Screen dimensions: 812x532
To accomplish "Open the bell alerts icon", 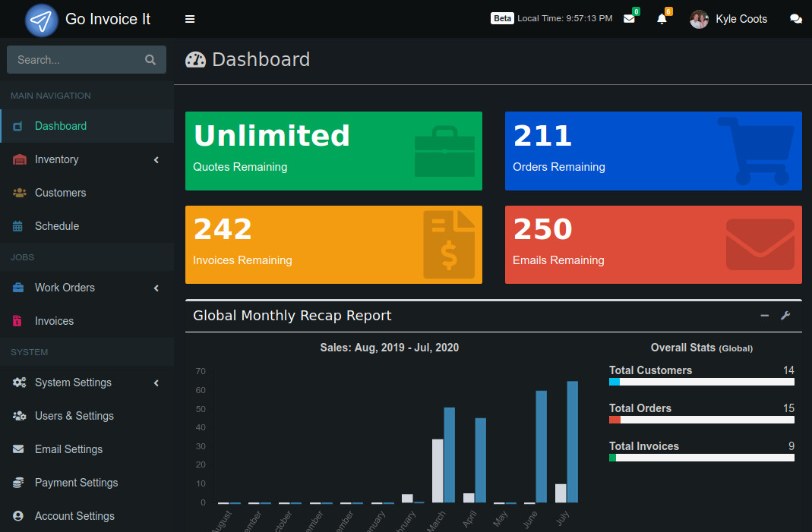I will 662,19.
